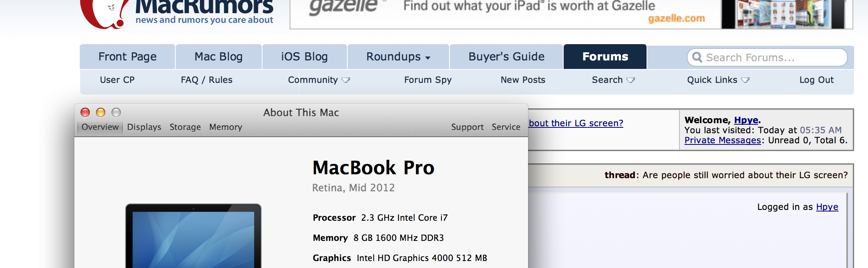Viewport: 868px width, 268px height.
Task: Switch to Storage tab in About This Mac
Action: [x=185, y=127]
